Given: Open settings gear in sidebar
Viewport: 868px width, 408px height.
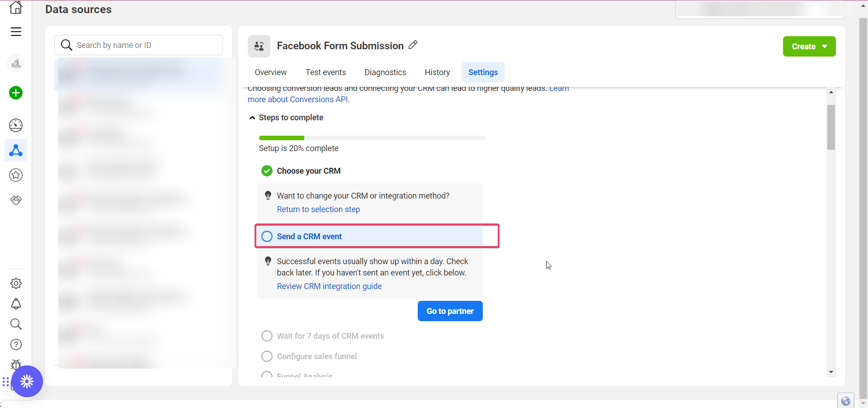Looking at the screenshot, I should [x=16, y=284].
